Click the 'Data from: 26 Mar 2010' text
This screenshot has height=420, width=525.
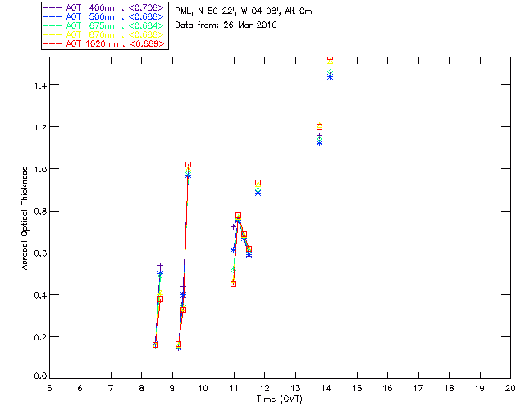[x=226, y=25]
